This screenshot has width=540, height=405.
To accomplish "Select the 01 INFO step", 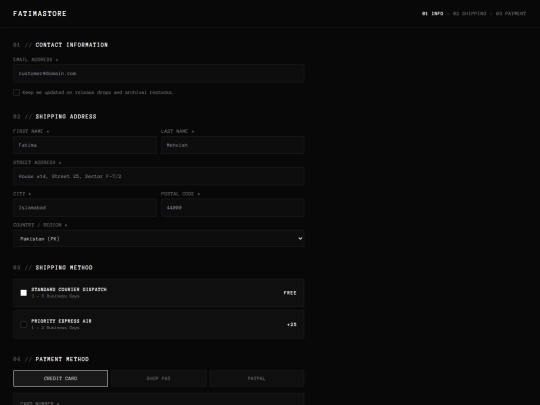I will (433, 13).
